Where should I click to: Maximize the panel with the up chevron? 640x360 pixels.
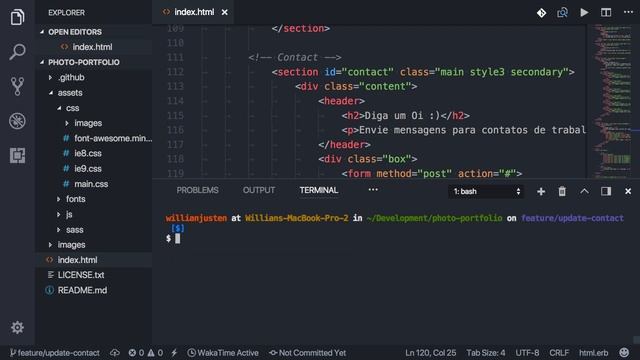pyautogui.click(x=584, y=191)
